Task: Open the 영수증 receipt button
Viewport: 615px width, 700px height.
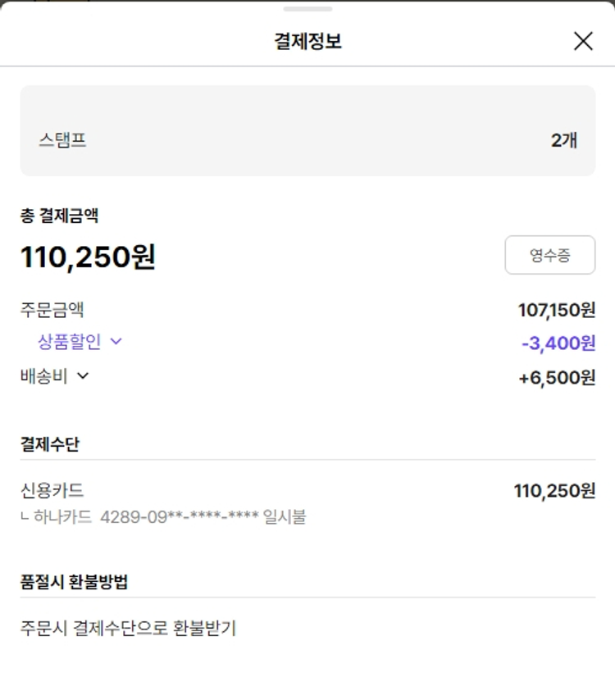Action: point(549,256)
